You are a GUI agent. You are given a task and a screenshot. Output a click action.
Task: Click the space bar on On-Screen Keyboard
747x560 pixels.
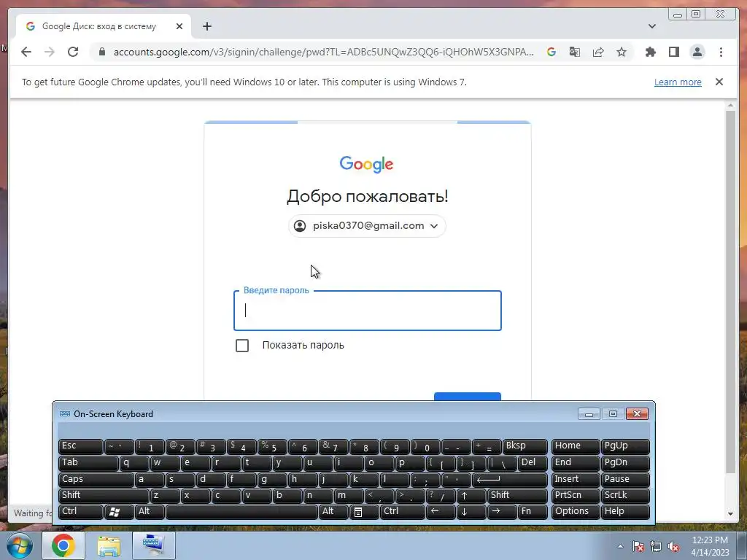(241, 511)
